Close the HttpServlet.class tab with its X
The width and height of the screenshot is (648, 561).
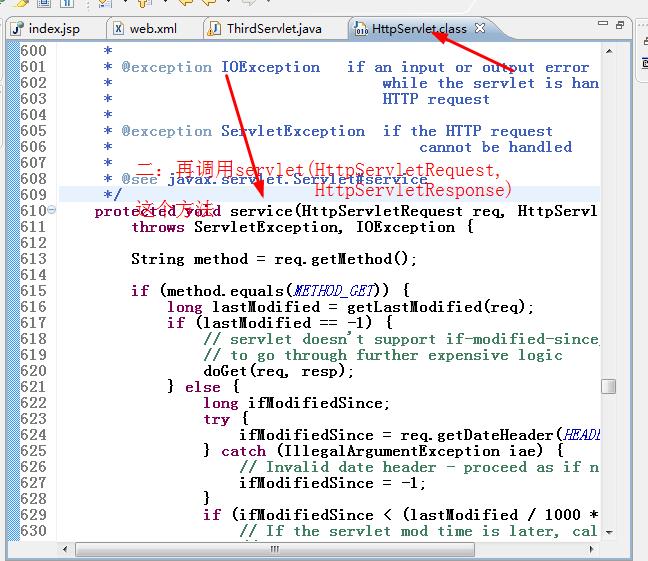480,28
